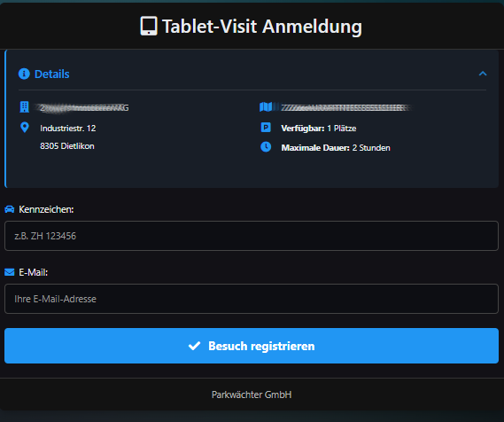Click the map icon beside the zone name
Screen dimensions: 504x422
(266, 106)
